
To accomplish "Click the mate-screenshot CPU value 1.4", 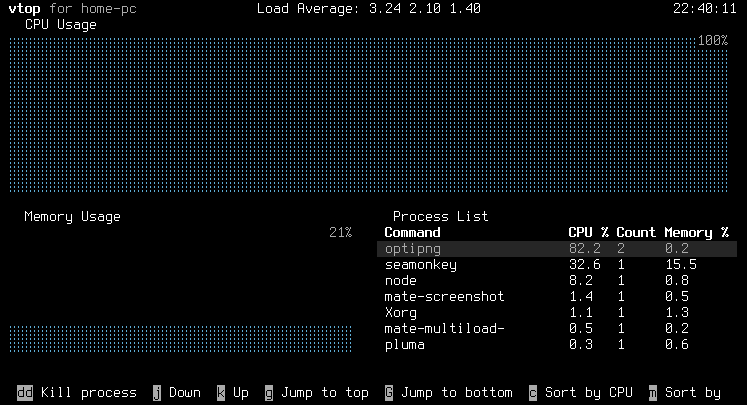I will (581, 296).
